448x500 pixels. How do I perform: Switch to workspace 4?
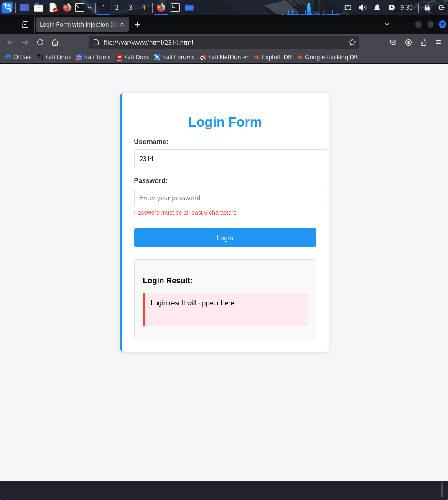(144, 8)
